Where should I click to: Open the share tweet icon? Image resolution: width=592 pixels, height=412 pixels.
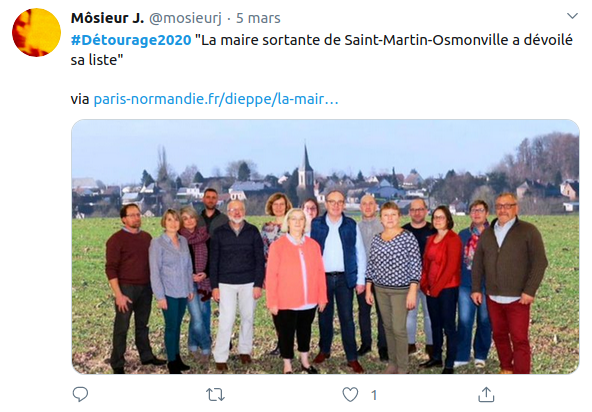[486, 395]
